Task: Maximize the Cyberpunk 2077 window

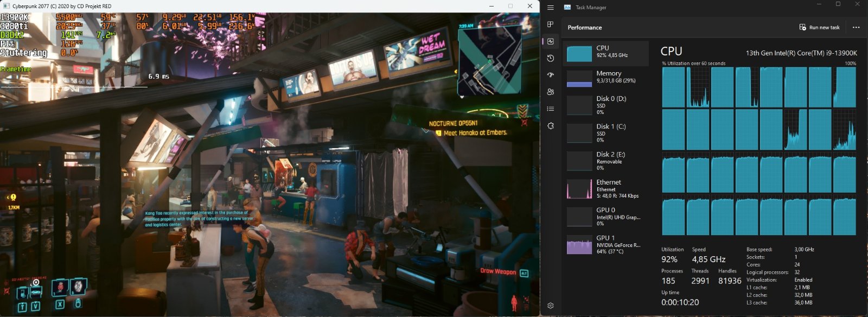Action: (x=510, y=6)
